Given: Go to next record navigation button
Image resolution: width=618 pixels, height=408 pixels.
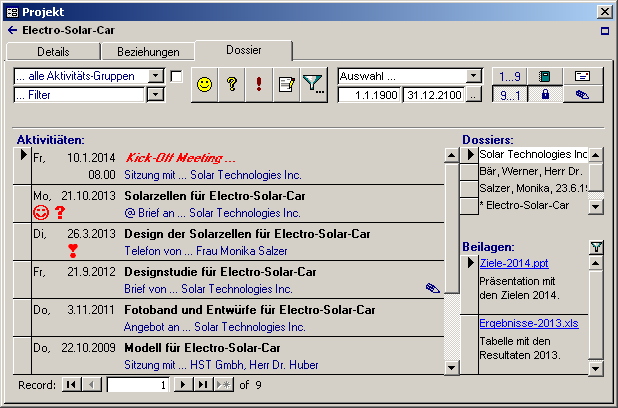Looking at the screenshot, I should pyautogui.click(x=183, y=384).
